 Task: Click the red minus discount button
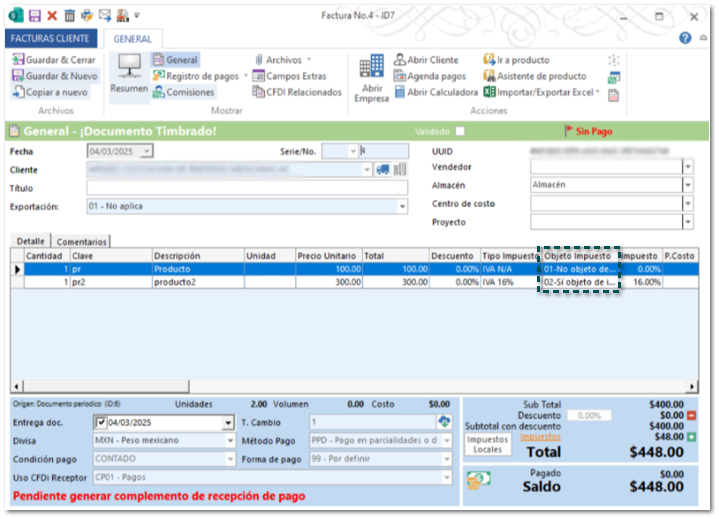[691, 415]
